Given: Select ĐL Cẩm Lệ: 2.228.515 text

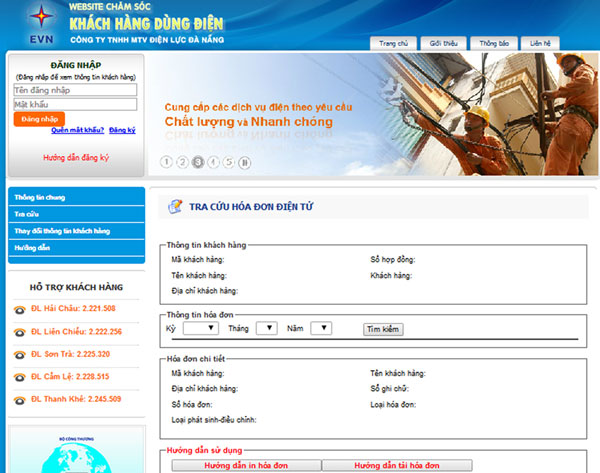Looking at the screenshot, I should (x=70, y=377).
